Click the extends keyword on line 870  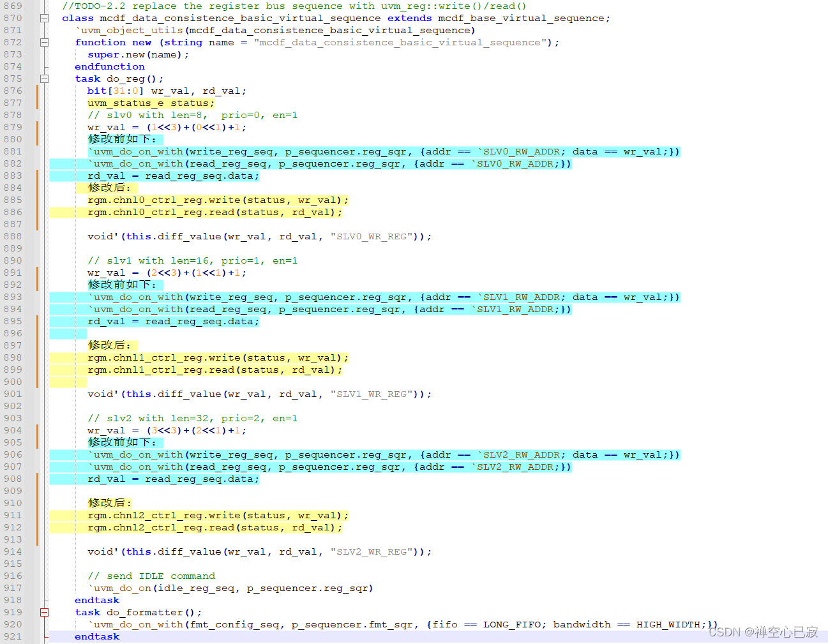(409, 18)
